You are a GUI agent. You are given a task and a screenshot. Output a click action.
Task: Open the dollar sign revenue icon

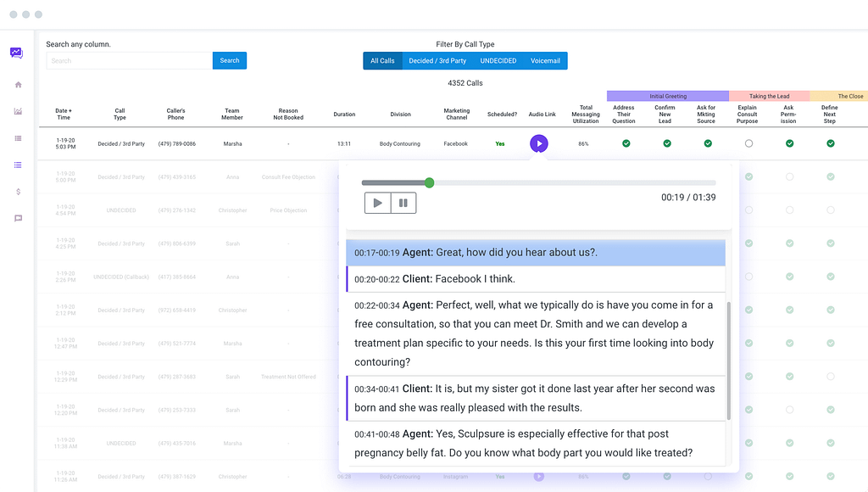point(18,192)
